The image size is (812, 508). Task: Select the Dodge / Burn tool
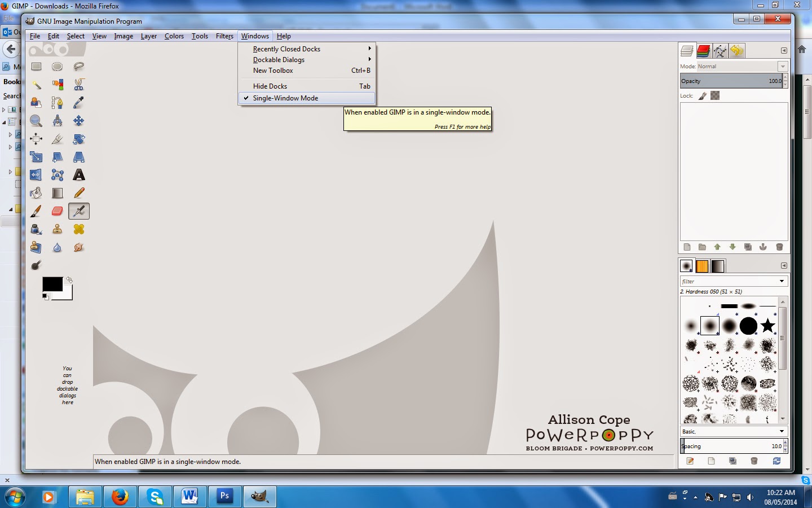tap(36, 265)
